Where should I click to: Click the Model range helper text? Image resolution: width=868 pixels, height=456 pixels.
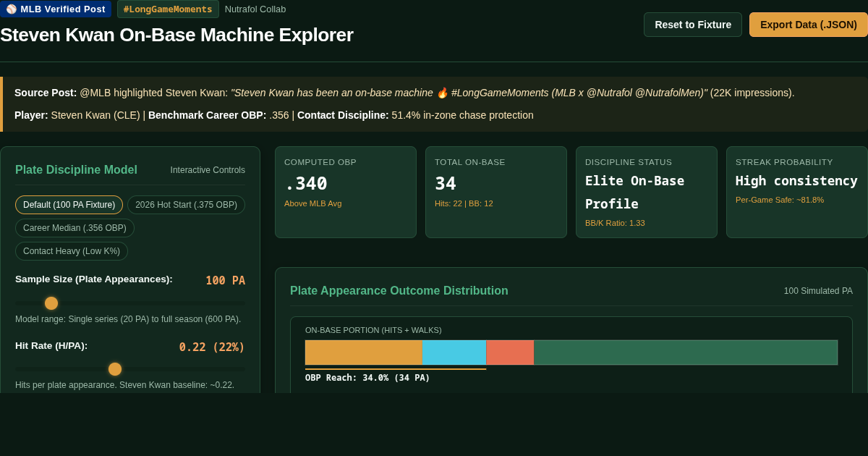pos(128,319)
